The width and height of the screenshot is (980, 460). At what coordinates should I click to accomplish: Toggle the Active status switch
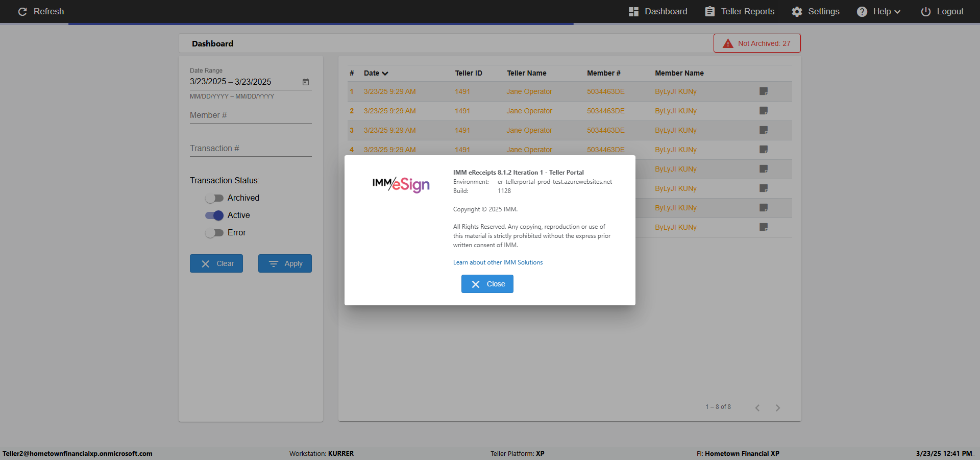[x=214, y=215]
